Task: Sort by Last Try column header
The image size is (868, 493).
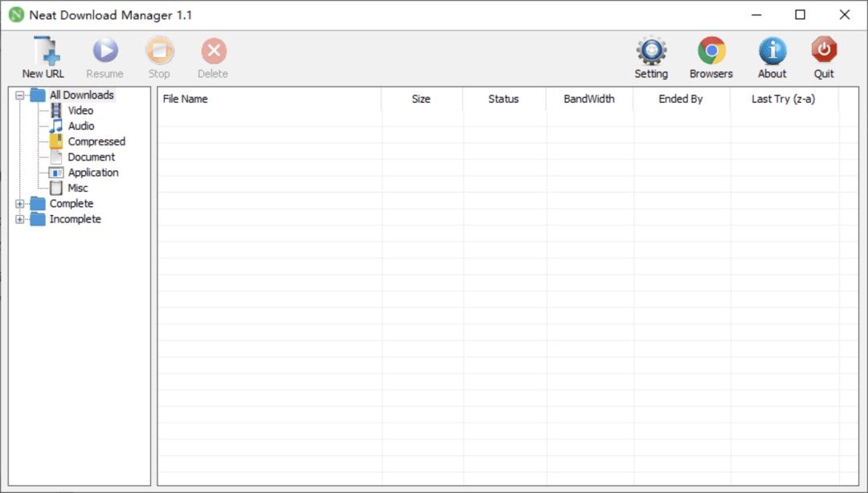Action: click(x=784, y=99)
